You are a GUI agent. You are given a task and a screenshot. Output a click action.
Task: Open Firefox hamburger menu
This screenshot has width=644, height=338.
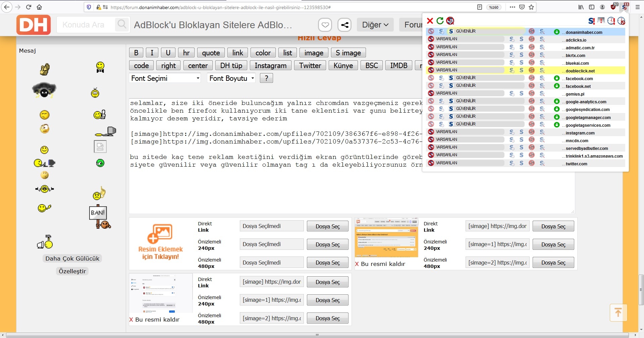(x=638, y=7)
